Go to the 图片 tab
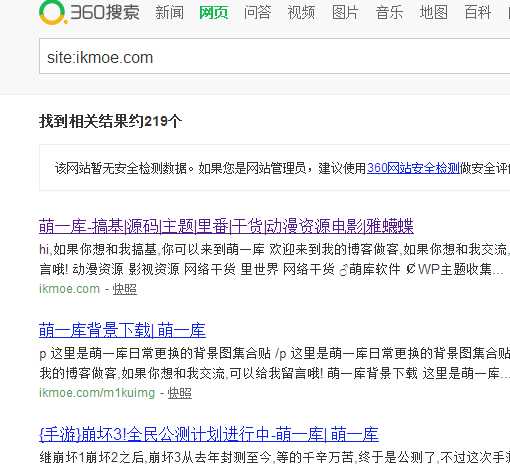The height and width of the screenshot is (465, 510). click(345, 13)
